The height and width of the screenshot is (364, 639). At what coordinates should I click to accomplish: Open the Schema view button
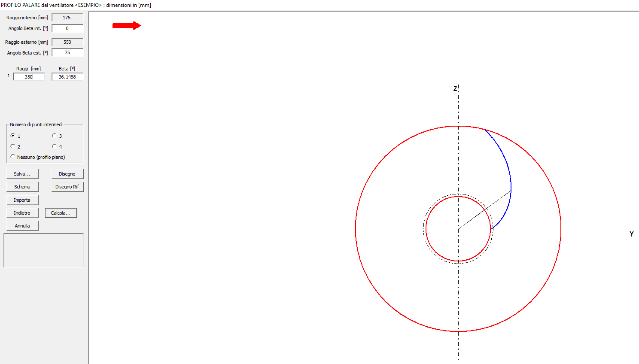click(x=22, y=187)
